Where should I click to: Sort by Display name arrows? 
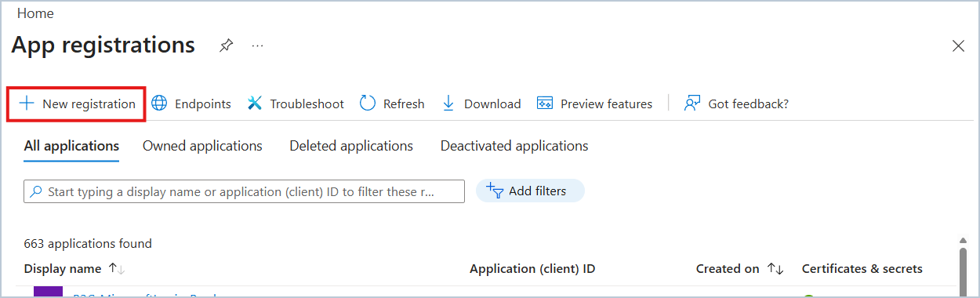tap(117, 269)
